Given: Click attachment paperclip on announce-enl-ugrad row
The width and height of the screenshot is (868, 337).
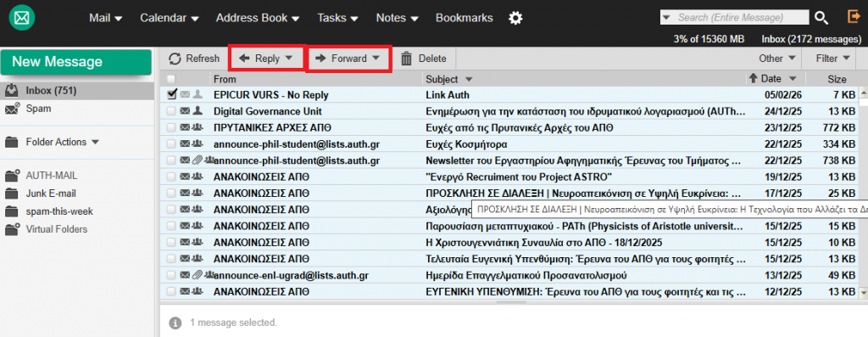Looking at the screenshot, I should coord(197,275).
